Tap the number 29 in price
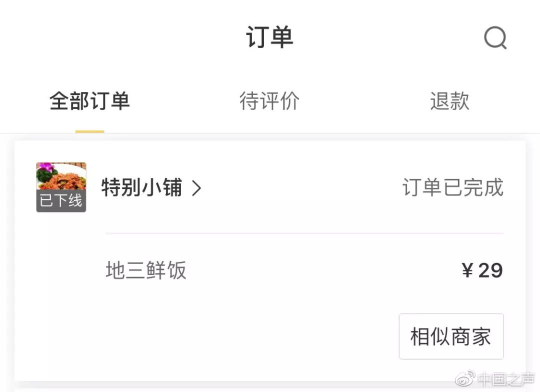This screenshot has width=540, height=392. (x=490, y=270)
